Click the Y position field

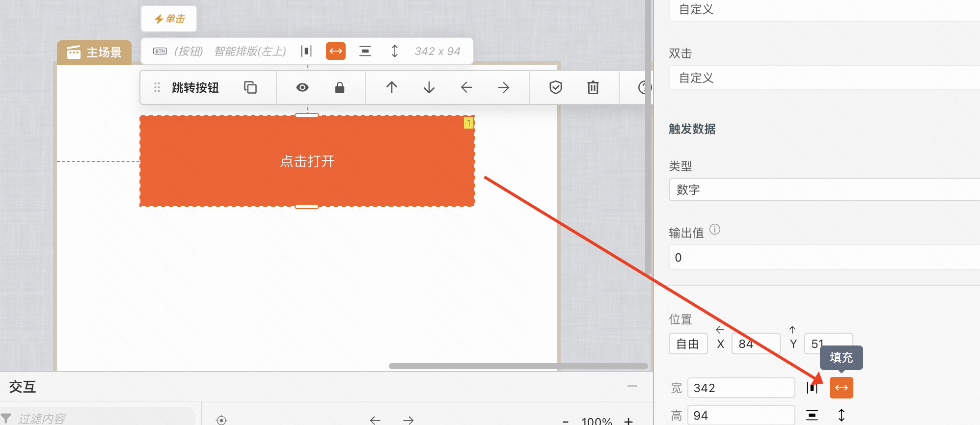[x=828, y=344]
